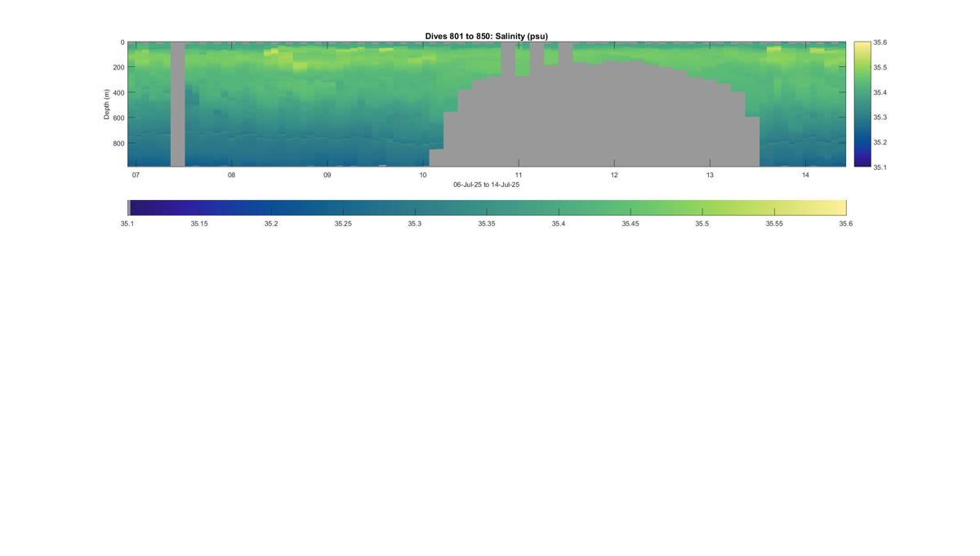The width and height of the screenshot is (980, 556).
Task: Pick the "35.5" label on vertical colorbar
Action: tap(880, 68)
